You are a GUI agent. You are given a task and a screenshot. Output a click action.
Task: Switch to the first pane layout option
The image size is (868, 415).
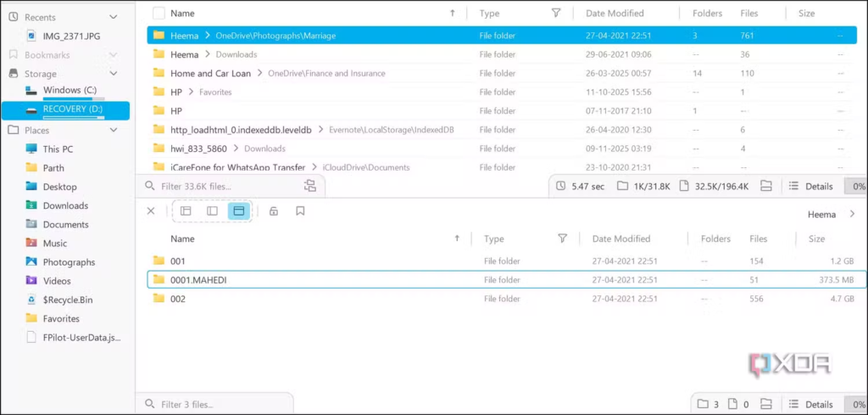pos(186,211)
